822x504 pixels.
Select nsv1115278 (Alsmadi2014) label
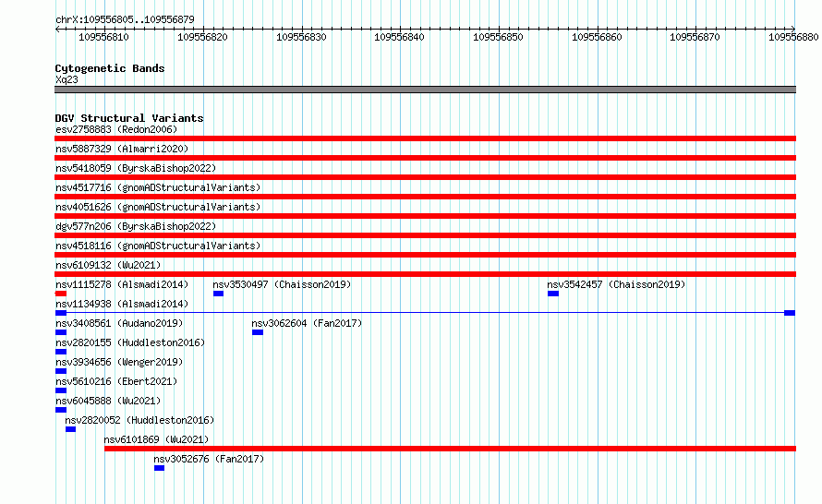[x=122, y=284]
